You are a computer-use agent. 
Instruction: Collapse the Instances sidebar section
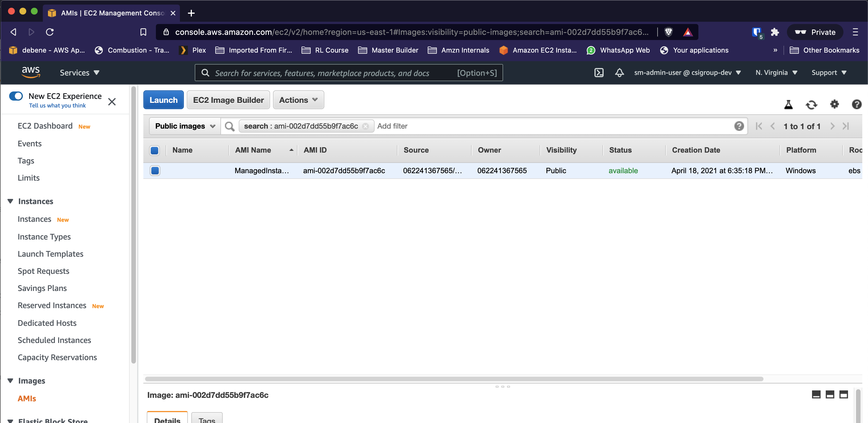click(11, 201)
